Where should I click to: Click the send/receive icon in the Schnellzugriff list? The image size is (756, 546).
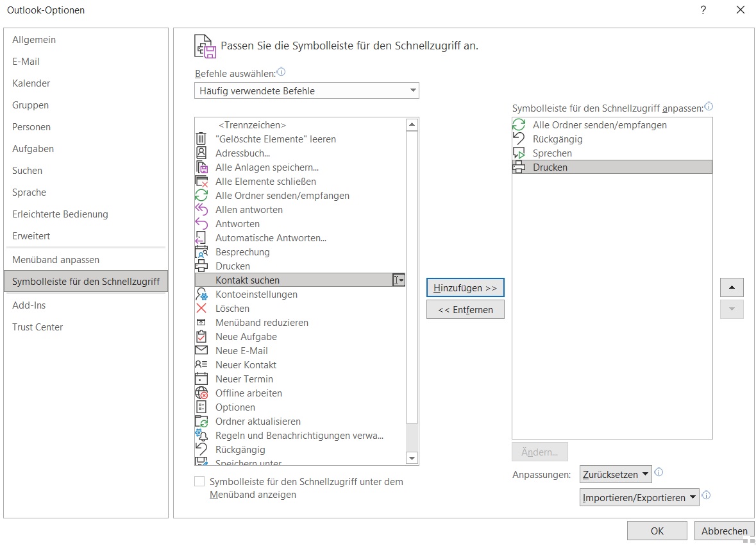pyautogui.click(x=518, y=125)
